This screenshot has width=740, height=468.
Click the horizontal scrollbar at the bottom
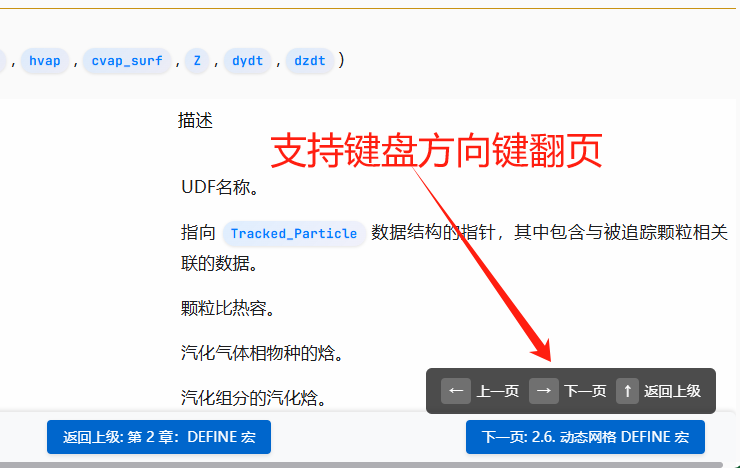coord(362,465)
